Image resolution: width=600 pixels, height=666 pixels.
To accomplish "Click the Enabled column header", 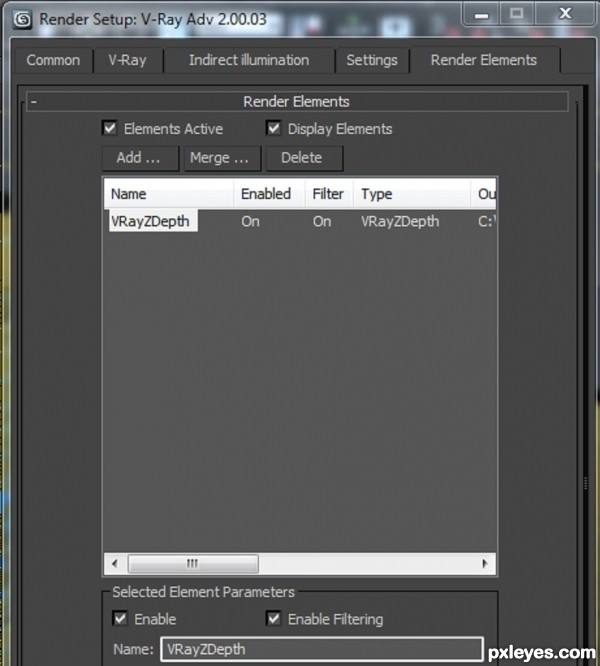I will click(269, 194).
